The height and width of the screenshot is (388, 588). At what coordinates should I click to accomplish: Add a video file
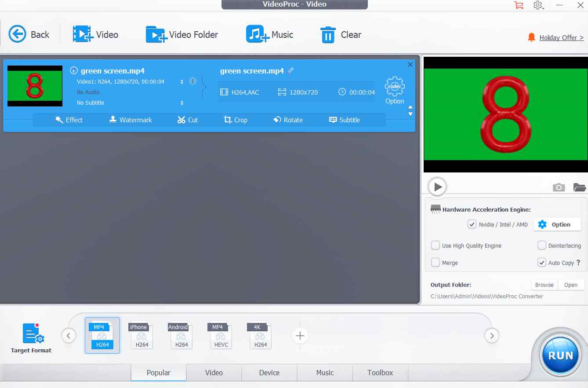point(95,34)
